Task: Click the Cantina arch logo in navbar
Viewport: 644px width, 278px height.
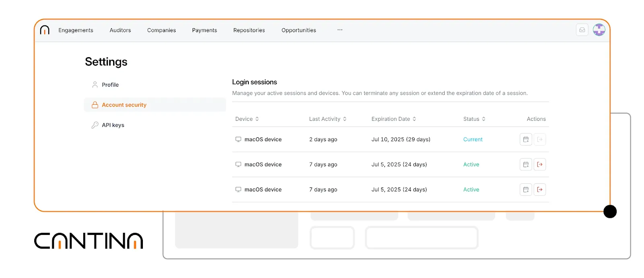Action: [x=45, y=30]
